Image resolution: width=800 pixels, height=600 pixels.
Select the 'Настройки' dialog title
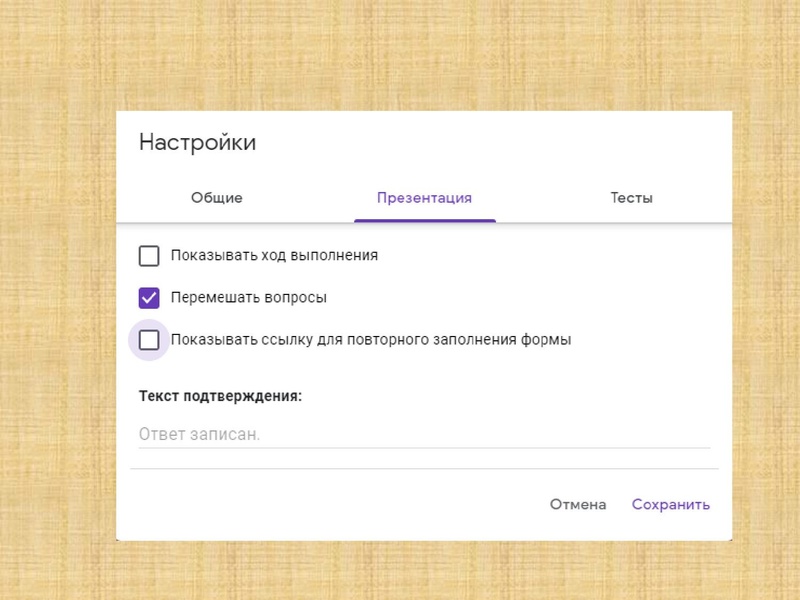click(198, 142)
